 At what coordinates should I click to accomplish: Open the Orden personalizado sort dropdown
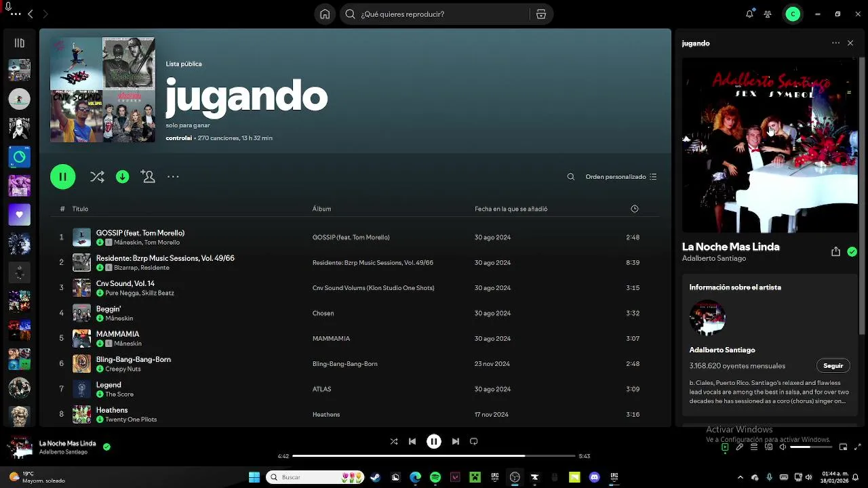[x=621, y=177]
